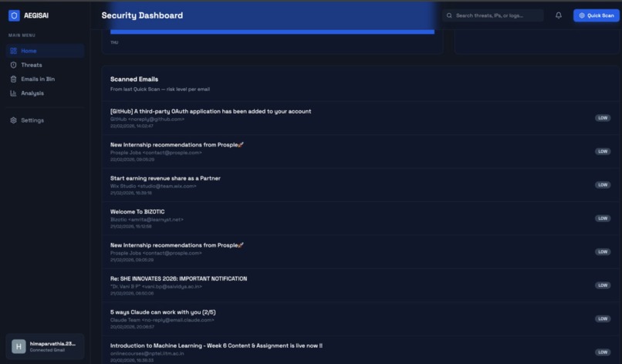The width and height of the screenshot is (622, 364).
Task: Click the user avatar H icon
Action: click(x=19, y=346)
